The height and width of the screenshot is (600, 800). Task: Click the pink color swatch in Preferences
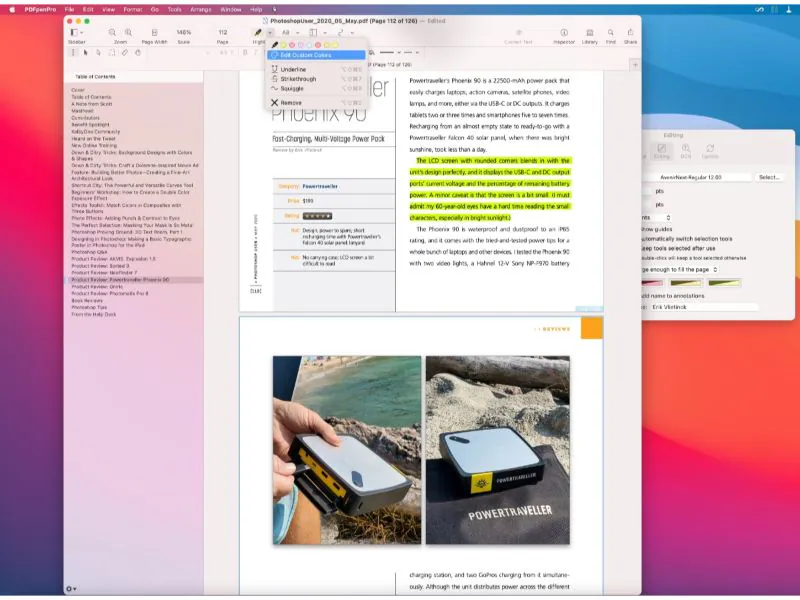tap(653, 283)
